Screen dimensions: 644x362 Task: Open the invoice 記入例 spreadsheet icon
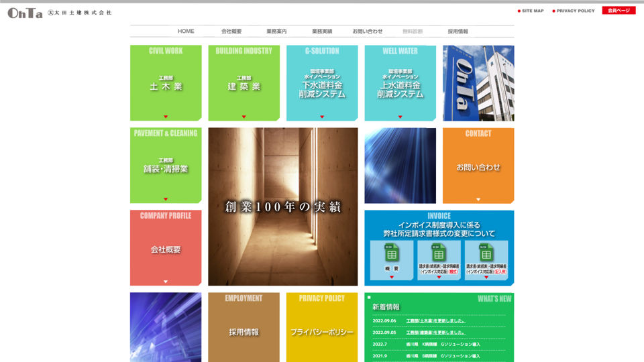(486, 255)
